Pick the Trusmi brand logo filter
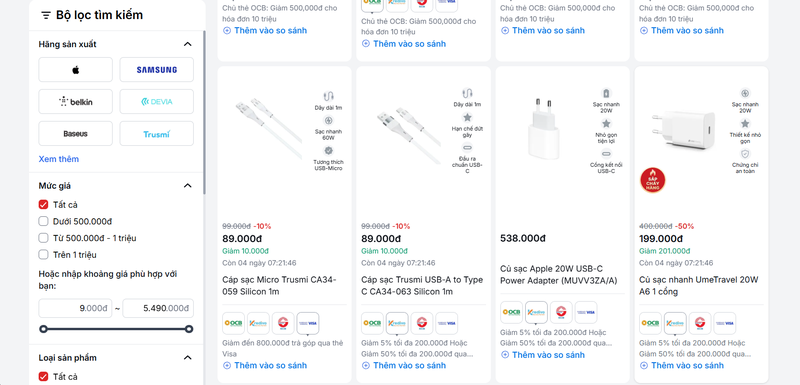The image size is (800, 385). pyautogui.click(x=157, y=134)
